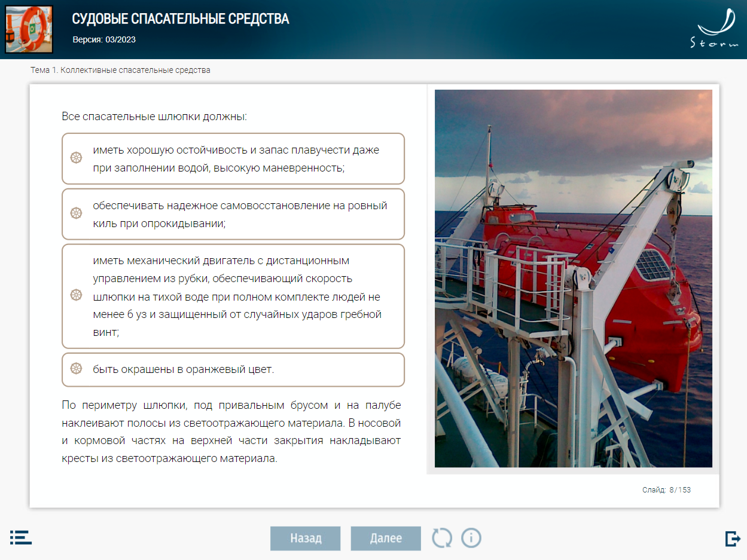Click breadcrumb 'Тема 1. Коллективные спасательные средства'

tap(120, 71)
